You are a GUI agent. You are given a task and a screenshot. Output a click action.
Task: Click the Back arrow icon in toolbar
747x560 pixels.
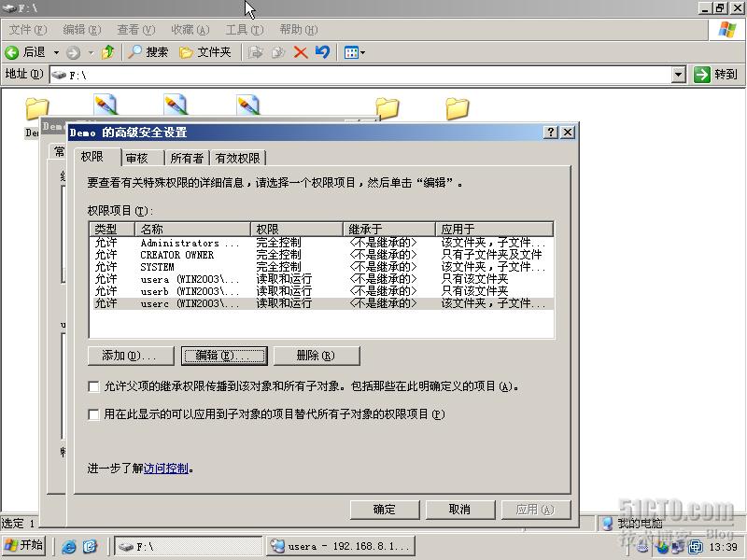(11, 52)
